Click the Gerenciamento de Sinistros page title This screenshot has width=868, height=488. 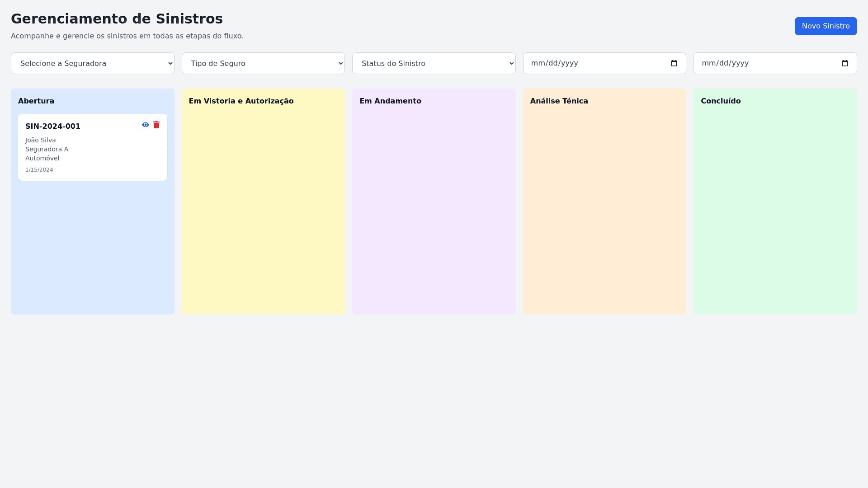pyautogui.click(x=117, y=19)
